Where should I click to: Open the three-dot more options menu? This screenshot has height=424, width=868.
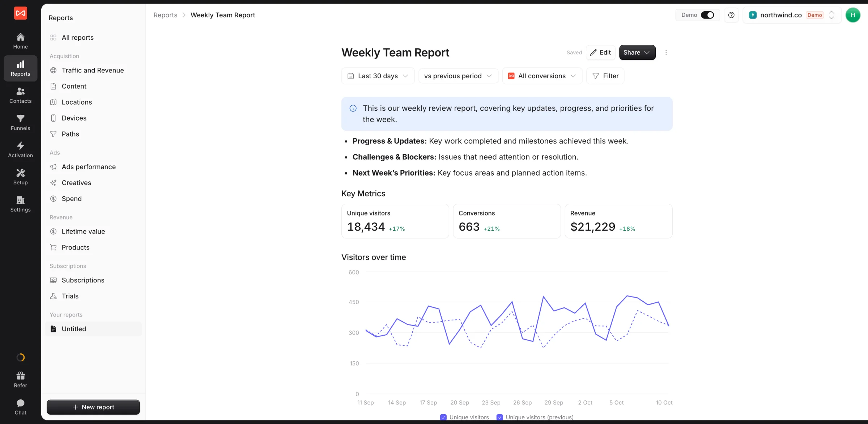tap(666, 53)
